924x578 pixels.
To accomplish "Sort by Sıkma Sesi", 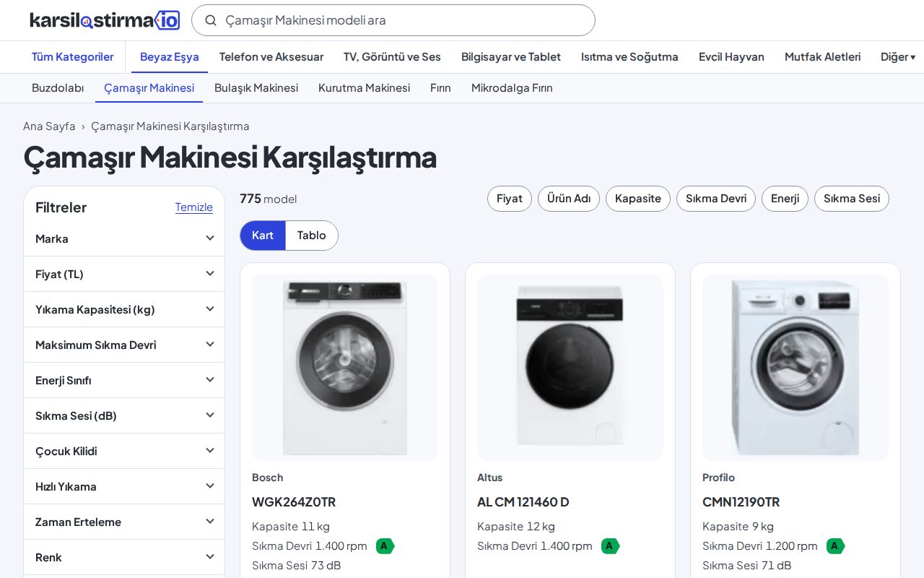I will click(x=852, y=199).
